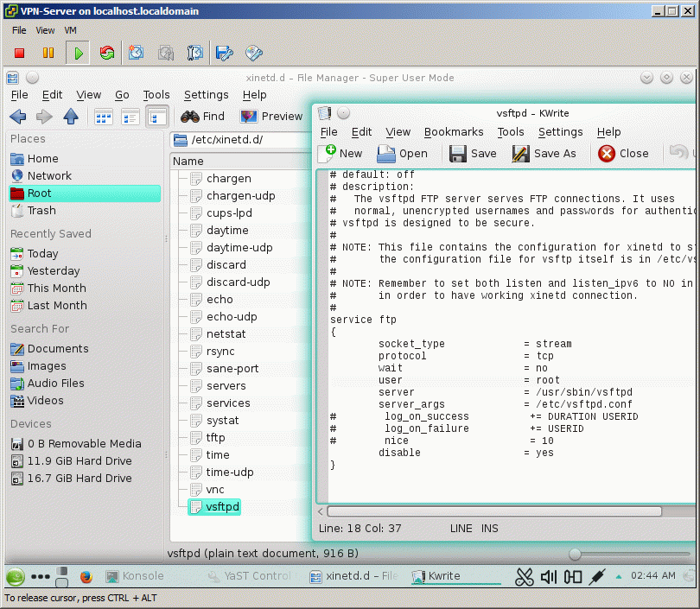This screenshot has height=609, width=700.
Task: Adjust the icon zoom slider in status bar
Action: coord(576,553)
